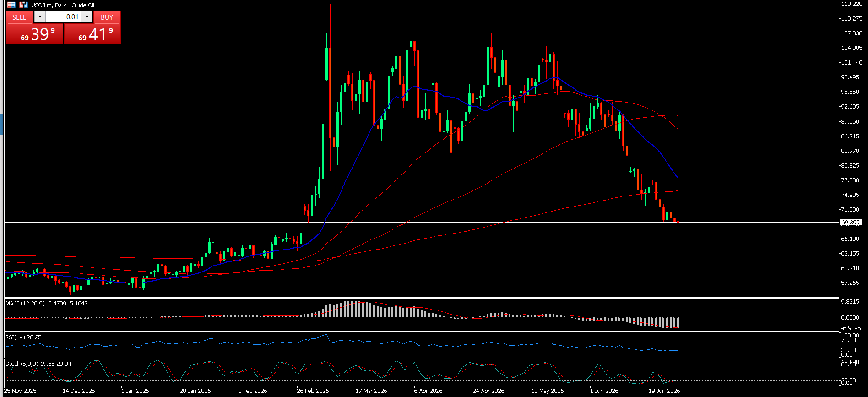Screen dimensions: 868x397
Task: Click the MACD scale value 9.8315
Action: point(850,301)
